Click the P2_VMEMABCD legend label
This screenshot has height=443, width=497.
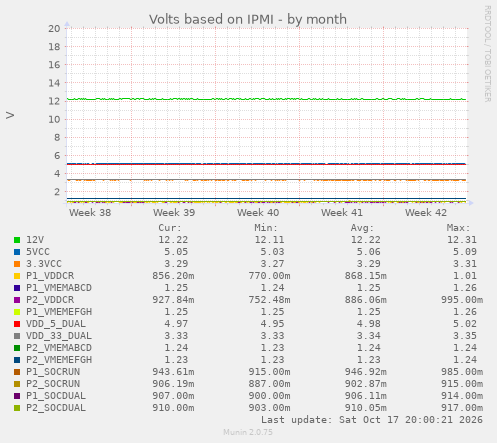click(59, 348)
